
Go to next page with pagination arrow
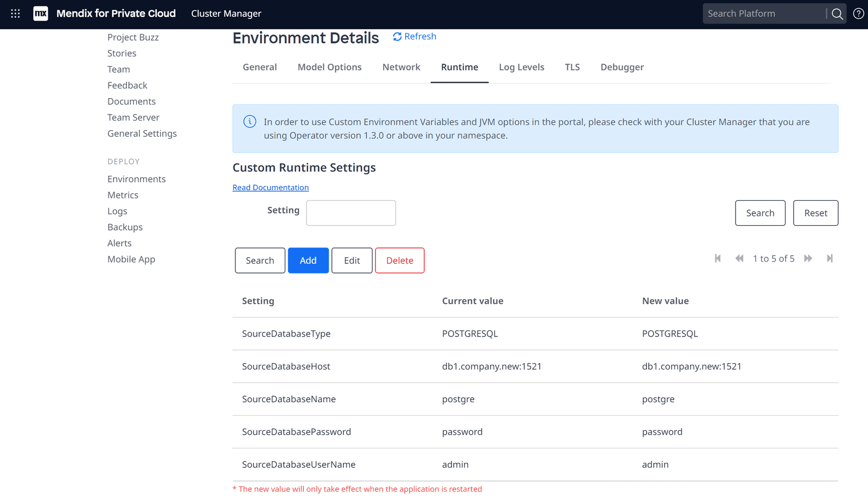click(808, 258)
